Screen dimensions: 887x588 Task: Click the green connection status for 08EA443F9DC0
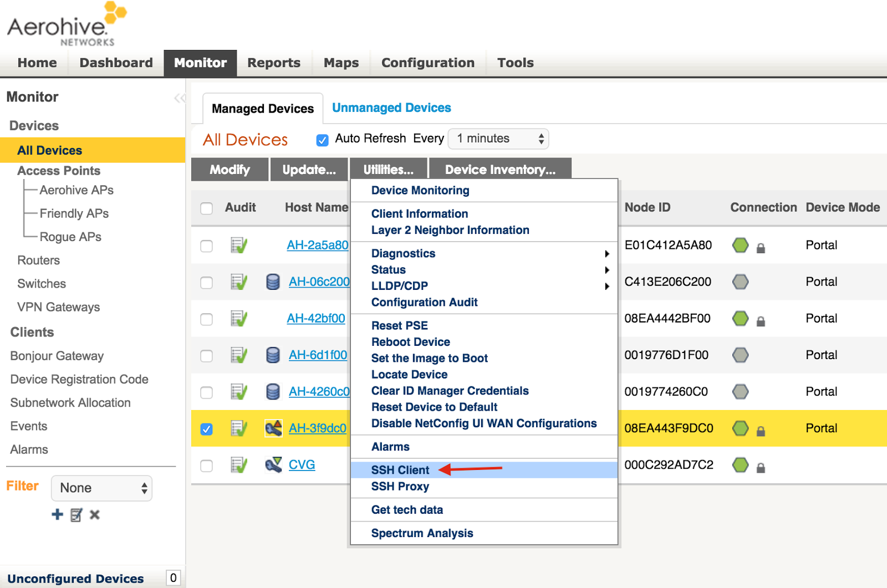[740, 428]
